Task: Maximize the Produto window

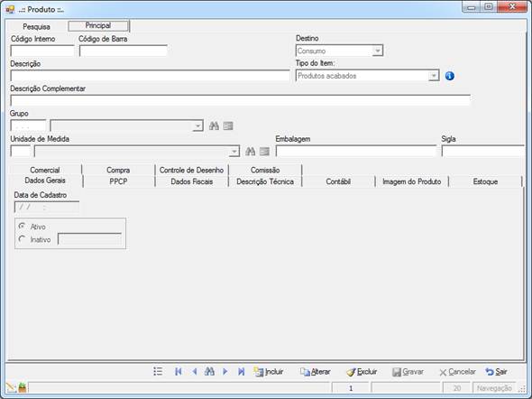Action: click(x=488, y=7)
